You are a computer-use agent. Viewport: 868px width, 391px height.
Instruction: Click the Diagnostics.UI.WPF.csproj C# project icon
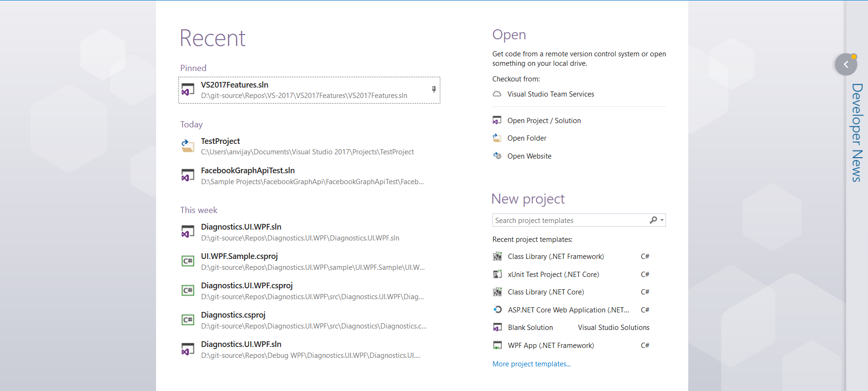(x=188, y=290)
